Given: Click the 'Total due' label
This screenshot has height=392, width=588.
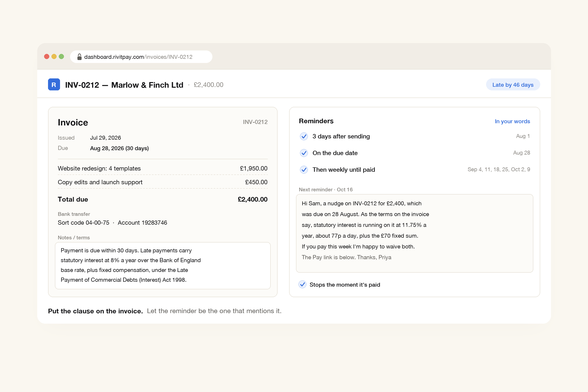Looking at the screenshot, I should pyautogui.click(x=73, y=199).
